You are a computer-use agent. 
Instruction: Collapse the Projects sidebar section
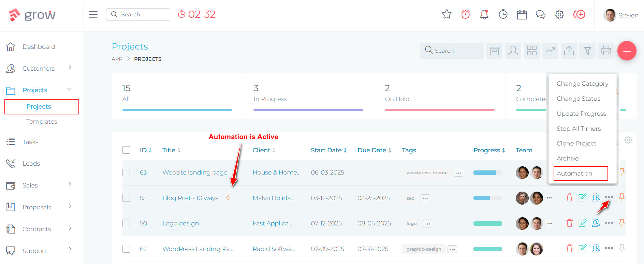point(69,89)
